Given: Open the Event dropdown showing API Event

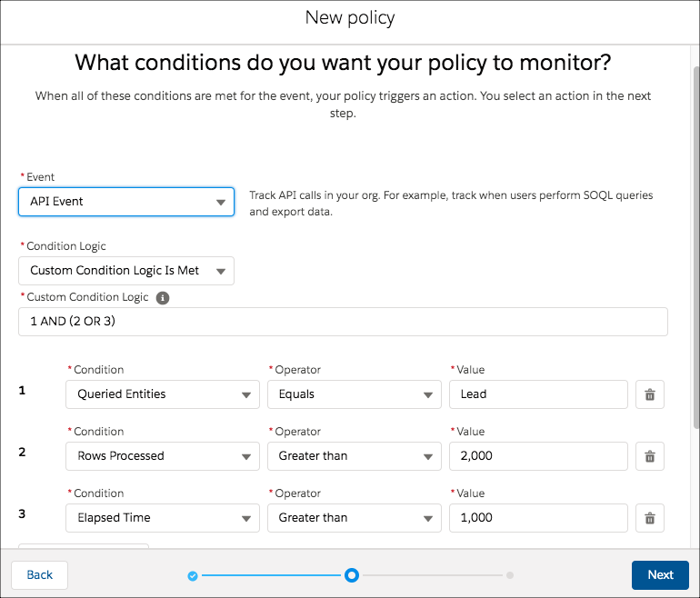Looking at the screenshot, I should pyautogui.click(x=126, y=202).
